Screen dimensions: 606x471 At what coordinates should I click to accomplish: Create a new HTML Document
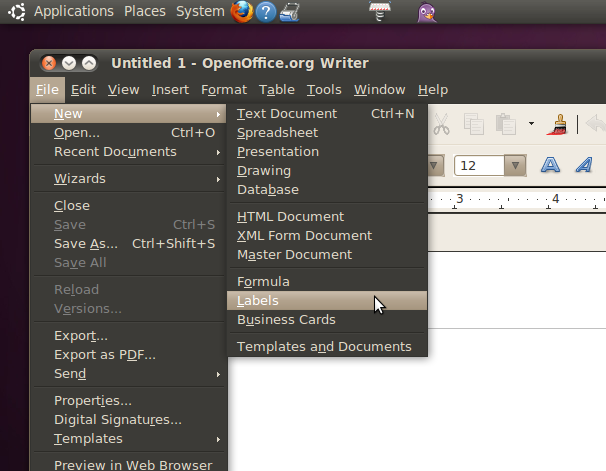(x=327, y=216)
